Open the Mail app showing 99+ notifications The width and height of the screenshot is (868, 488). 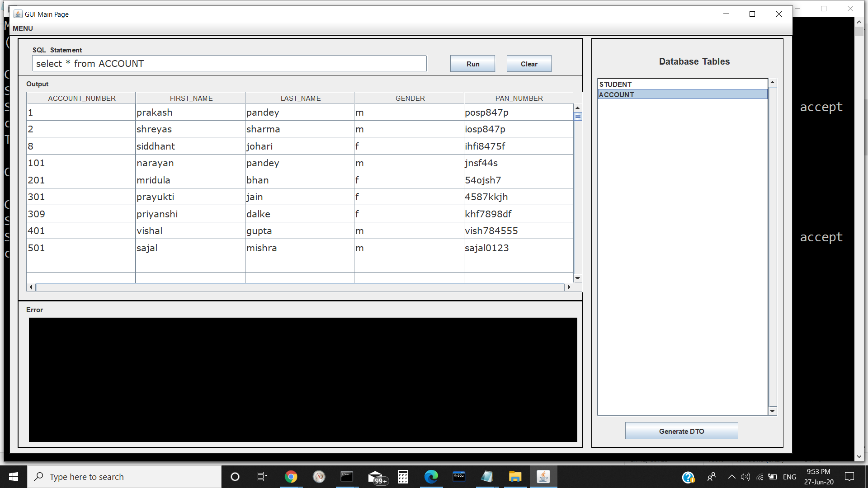(x=375, y=476)
